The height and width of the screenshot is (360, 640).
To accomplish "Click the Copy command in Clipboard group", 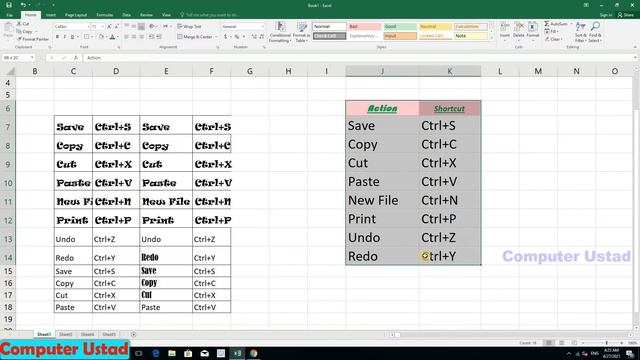I will tap(24, 31).
